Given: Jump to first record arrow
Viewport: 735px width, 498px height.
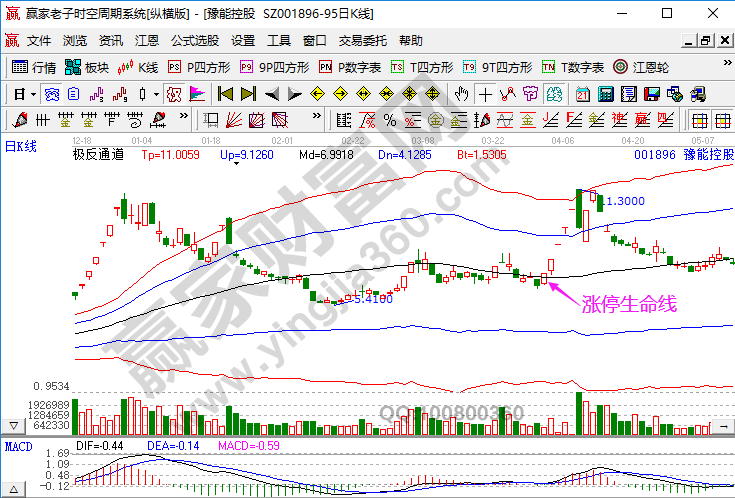Looking at the screenshot, I should 225,94.
